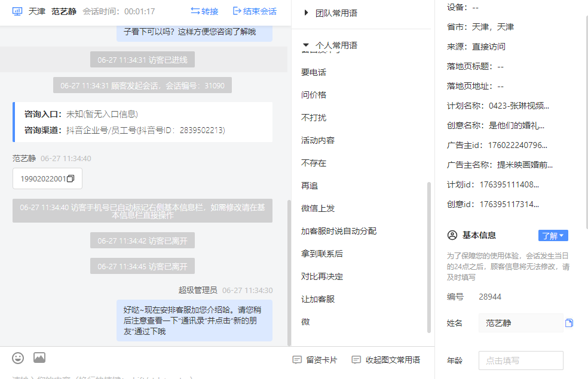The height and width of the screenshot is (379, 588).
Task: Click the 好哒~现在安排客服 message bubble
Action: [194, 321]
